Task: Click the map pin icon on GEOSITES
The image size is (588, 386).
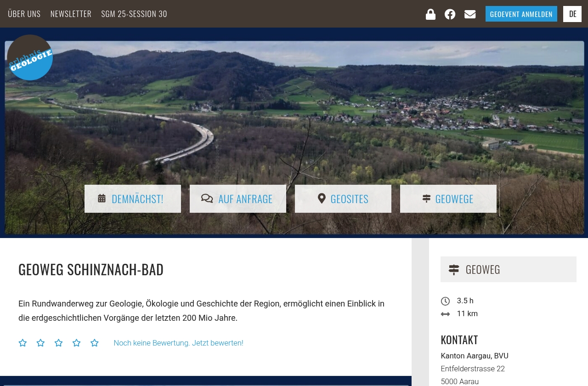Action: (x=322, y=198)
